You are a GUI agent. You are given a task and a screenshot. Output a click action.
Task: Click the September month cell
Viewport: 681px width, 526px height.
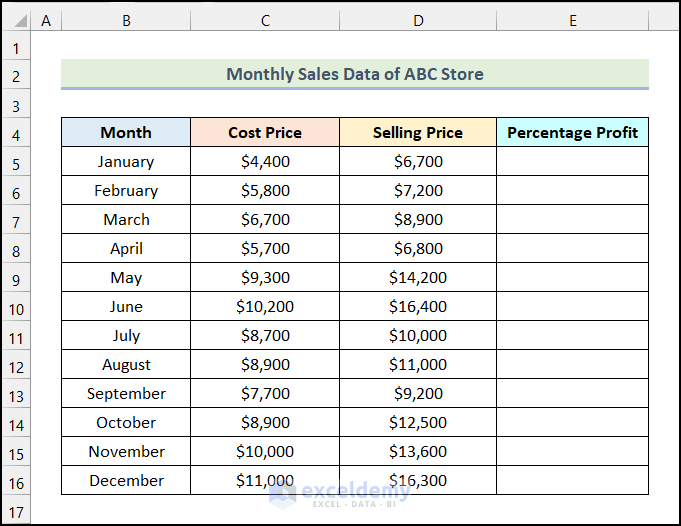click(x=126, y=393)
